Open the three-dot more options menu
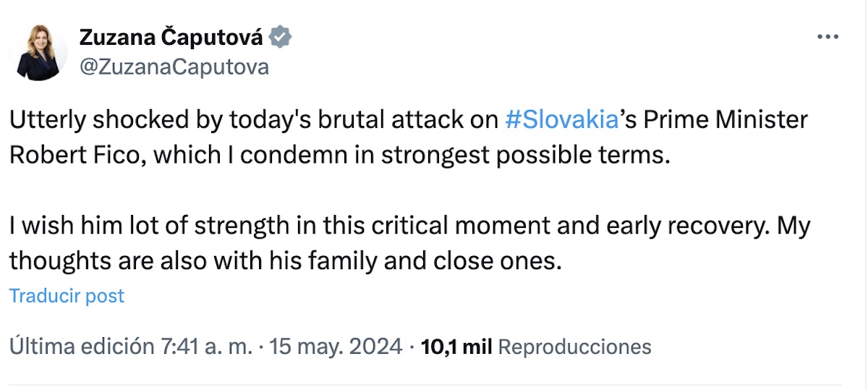The width and height of the screenshot is (868, 390). [827, 38]
